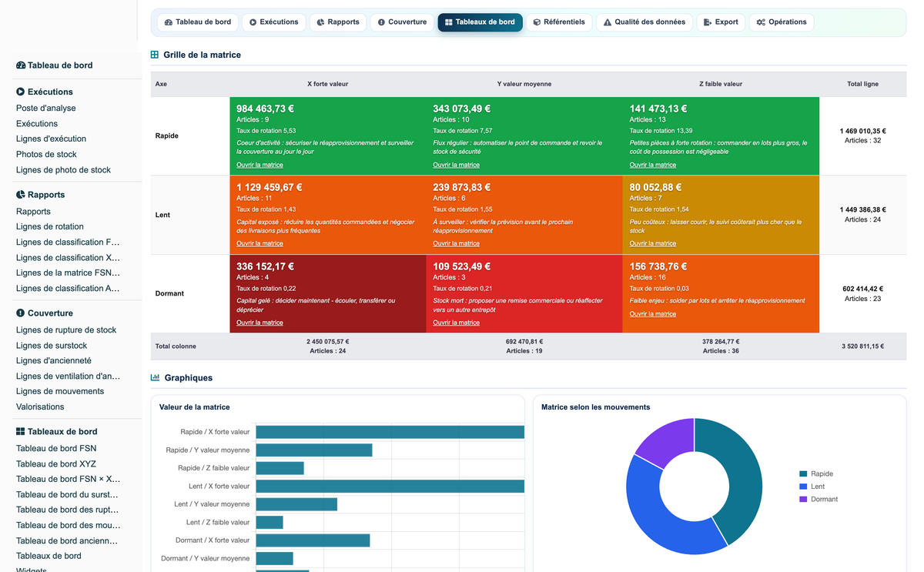Open Lignes de mouvements in sidebar
This screenshot has width=924, height=572.
click(x=60, y=392)
